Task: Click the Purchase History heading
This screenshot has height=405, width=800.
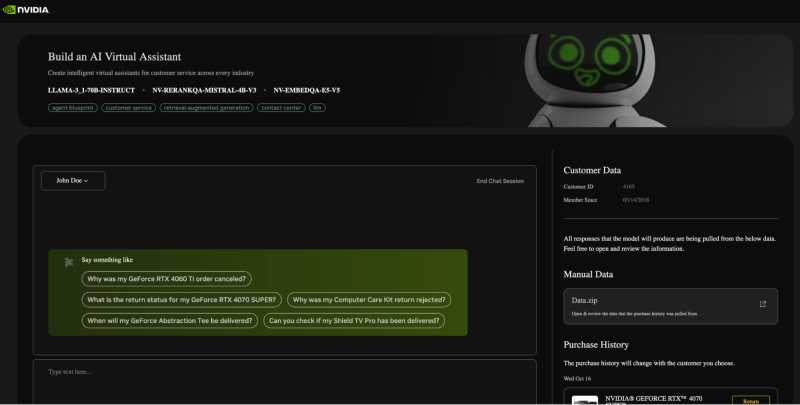Action: coord(596,345)
